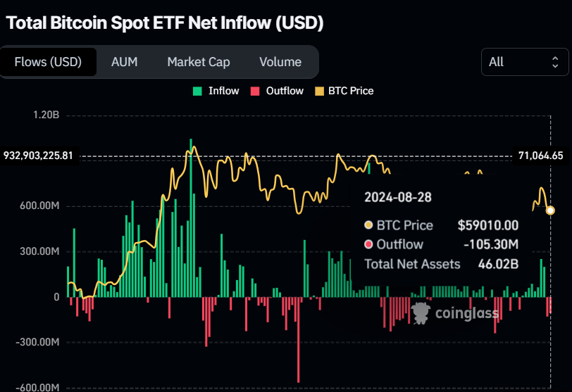Click the red dot beside tooltip Outflow

368,245
